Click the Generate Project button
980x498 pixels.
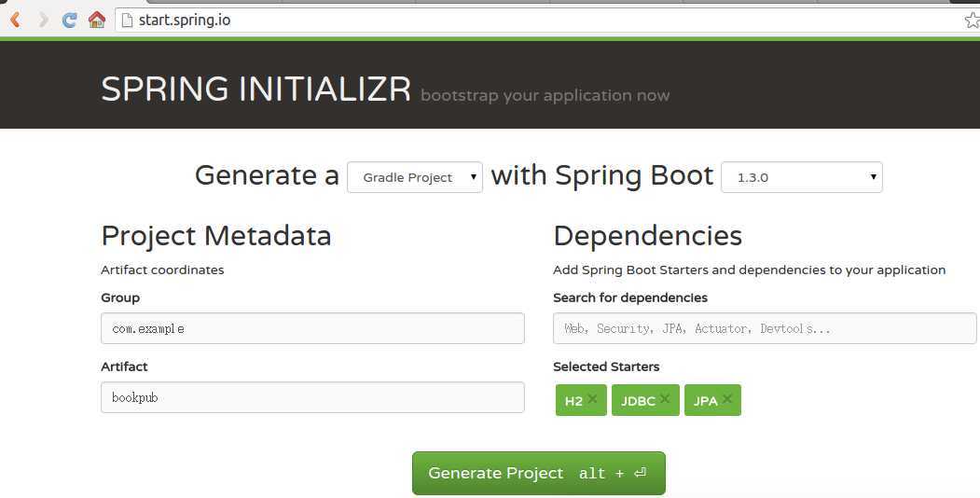(x=539, y=473)
